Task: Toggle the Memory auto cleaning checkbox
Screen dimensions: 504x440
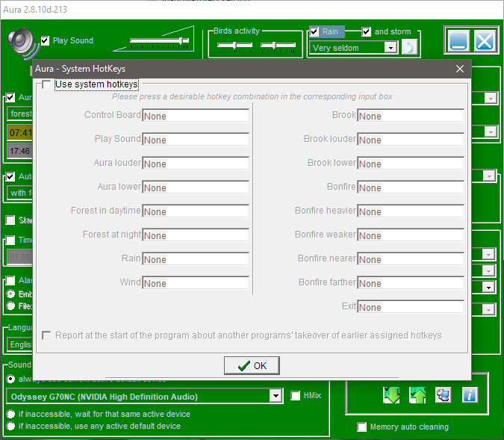Action: pyautogui.click(x=362, y=427)
